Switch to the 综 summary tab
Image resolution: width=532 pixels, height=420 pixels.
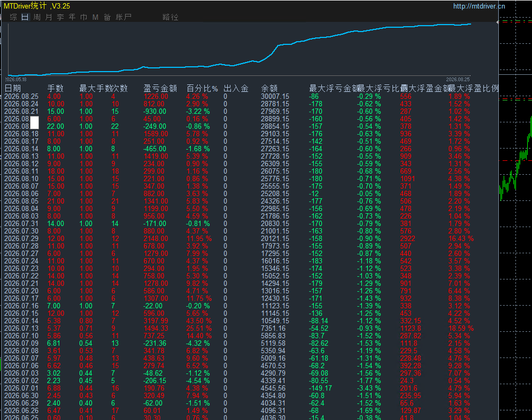[13, 17]
